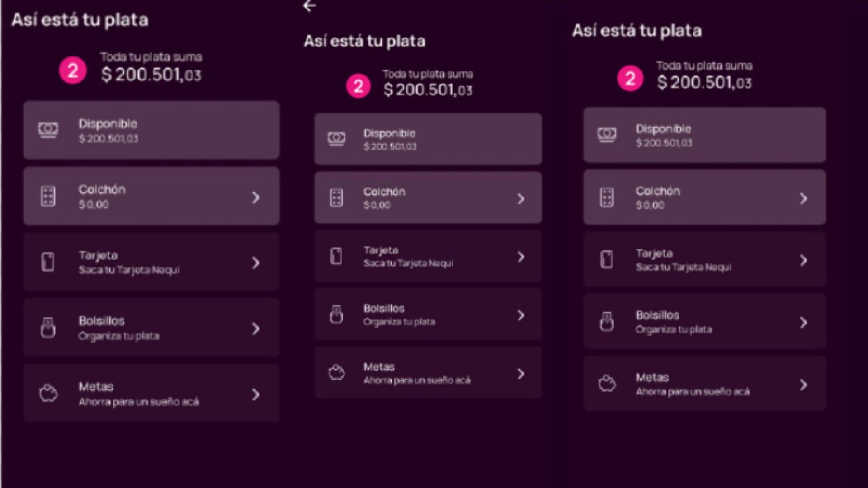Image resolution: width=868 pixels, height=488 pixels.
Task: Tap the Tarjeta phone icon
Action: (x=48, y=261)
